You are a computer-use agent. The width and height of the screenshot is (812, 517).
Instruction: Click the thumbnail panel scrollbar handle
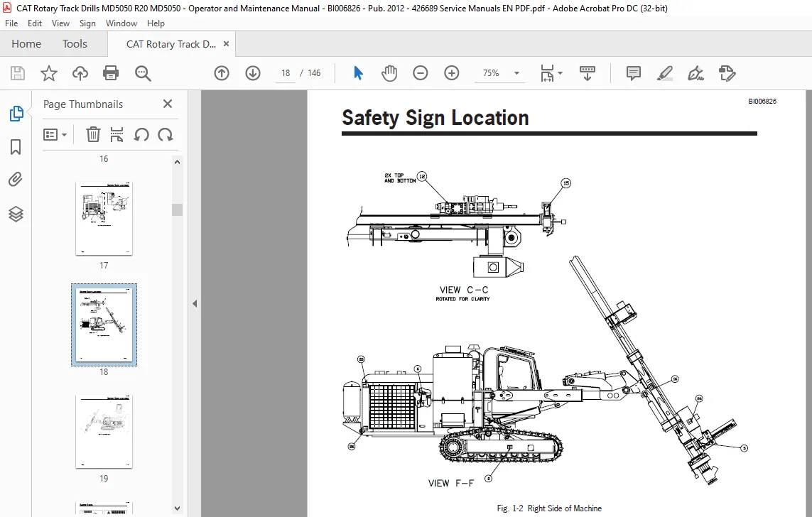(x=177, y=209)
